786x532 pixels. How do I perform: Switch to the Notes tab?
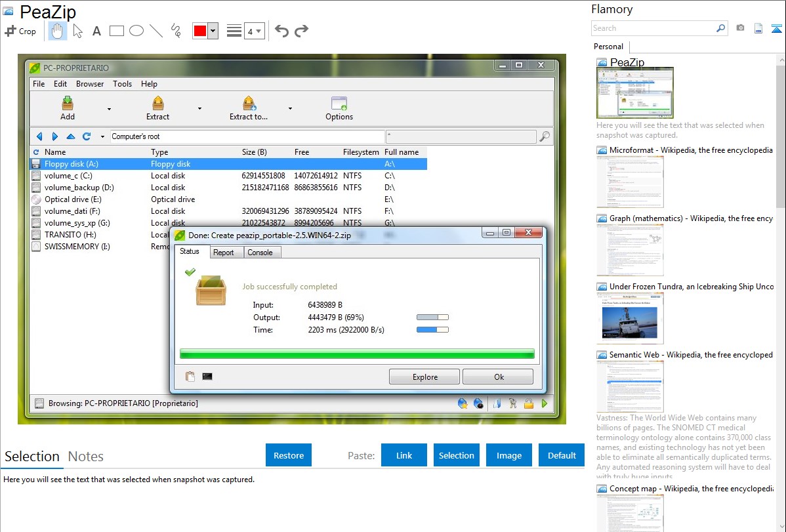click(86, 457)
